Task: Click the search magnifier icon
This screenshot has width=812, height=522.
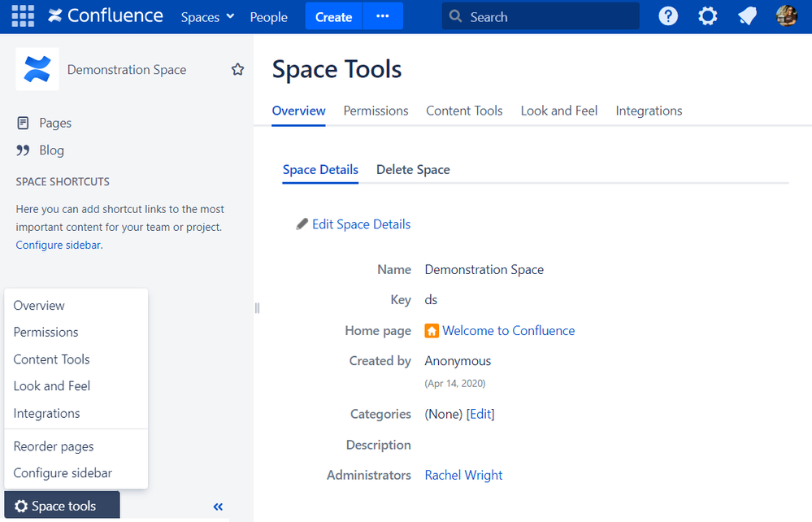Action: click(456, 16)
